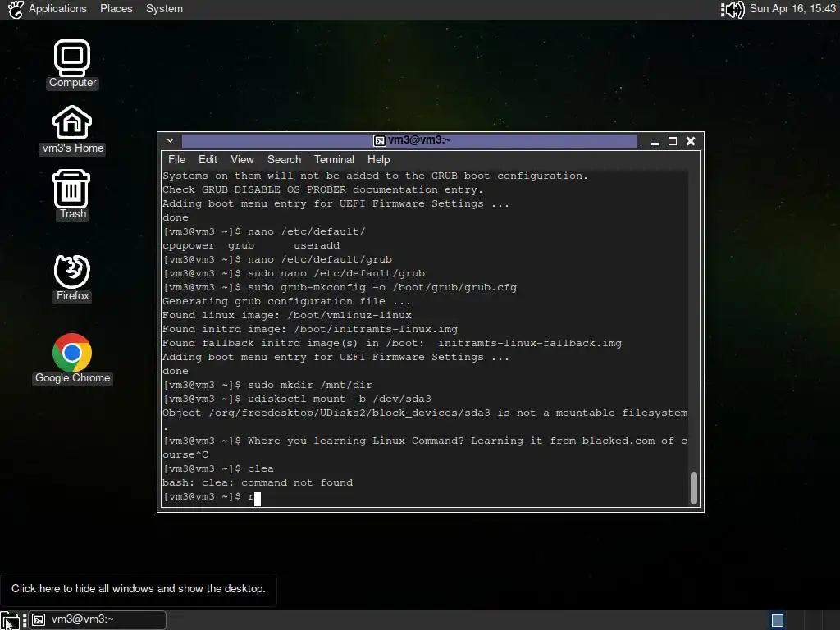Click the date and time clock
840x630 pixels.
coord(792,8)
